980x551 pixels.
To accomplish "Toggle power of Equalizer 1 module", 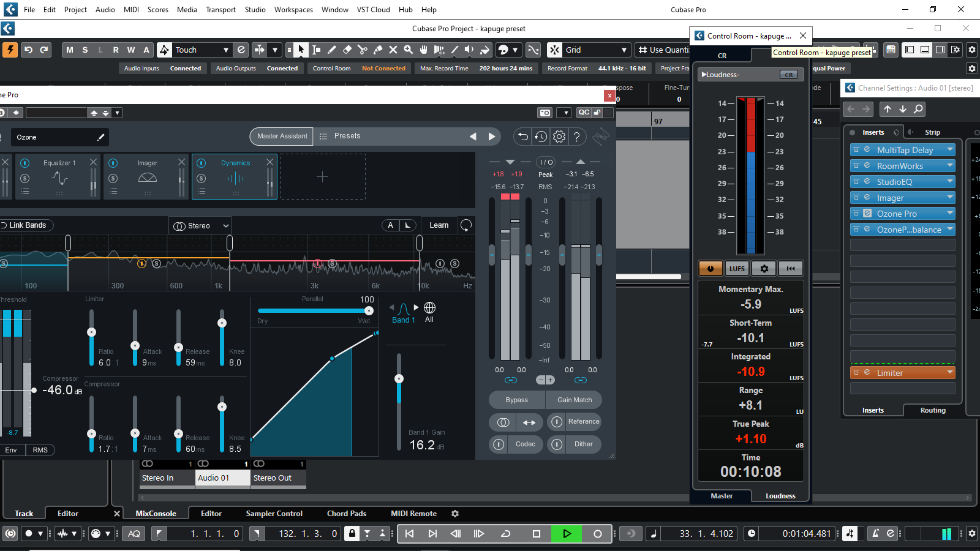I will click(25, 163).
